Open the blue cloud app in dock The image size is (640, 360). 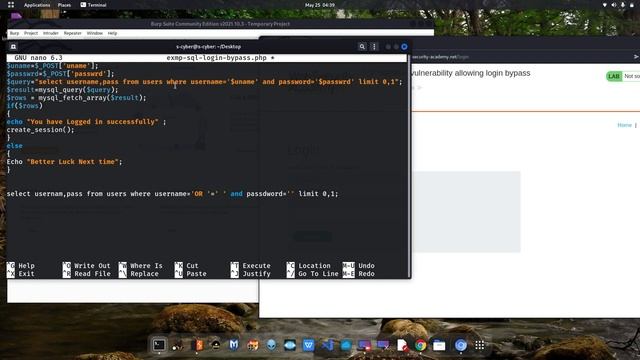point(346,345)
